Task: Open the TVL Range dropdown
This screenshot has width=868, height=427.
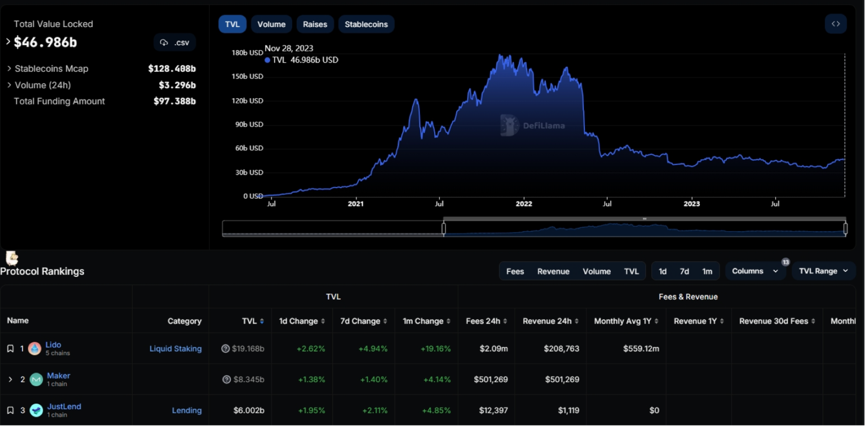Action: [x=823, y=271]
